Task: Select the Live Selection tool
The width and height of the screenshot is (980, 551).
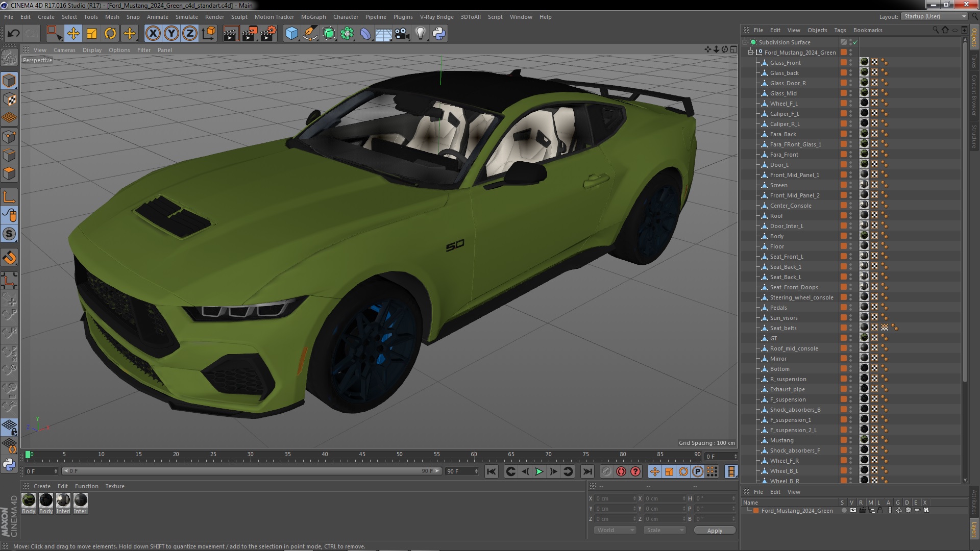Action: (54, 34)
